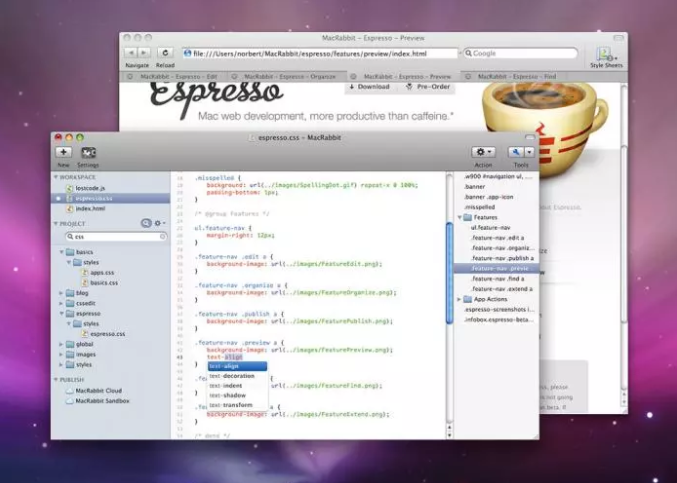
Task: Open the Style Sheets toolbar icon
Action: click(x=606, y=54)
